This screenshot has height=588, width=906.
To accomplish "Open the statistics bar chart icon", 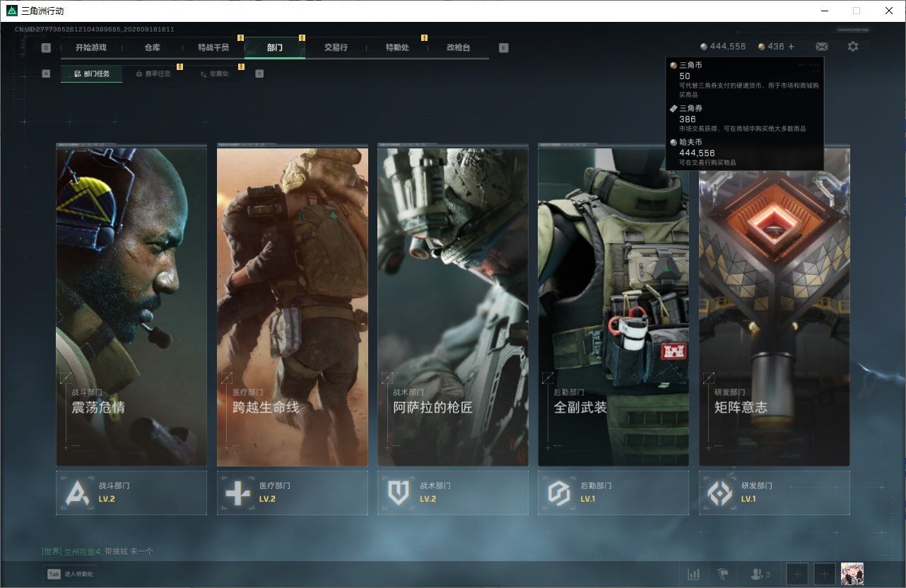I will 694,575.
